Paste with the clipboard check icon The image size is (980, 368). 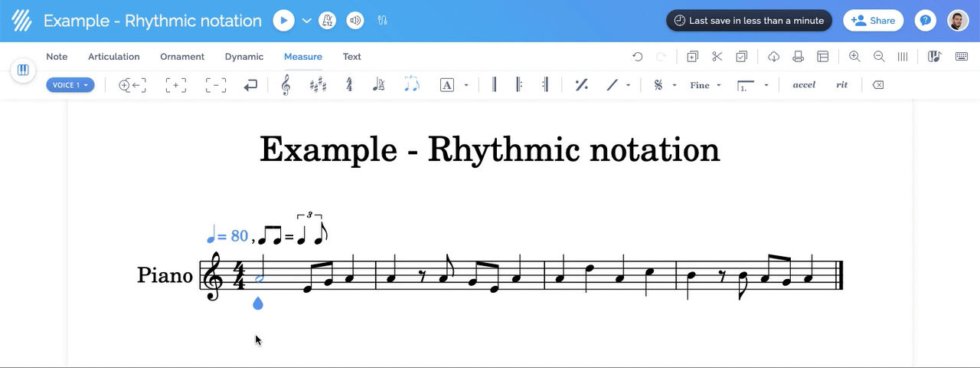(742, 57)
